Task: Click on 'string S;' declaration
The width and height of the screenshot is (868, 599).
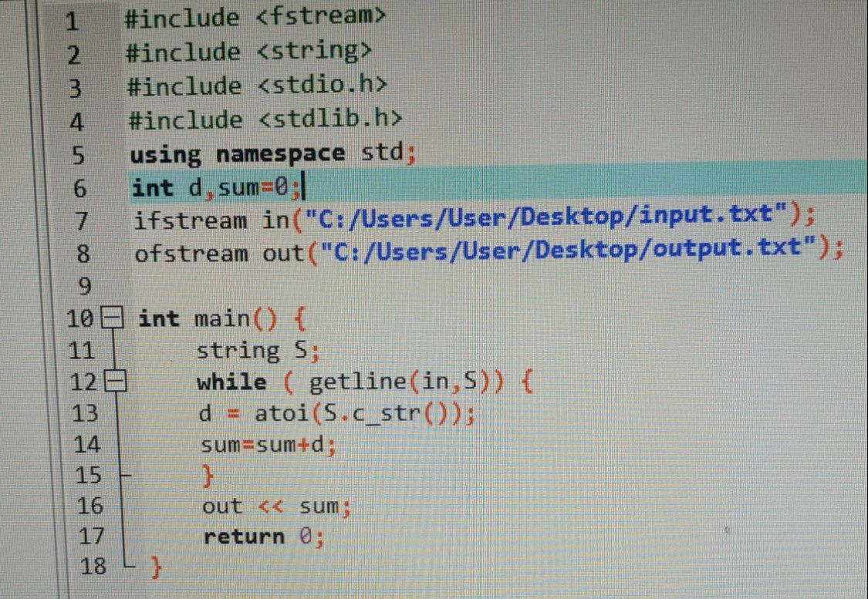Action: (258, 351)
